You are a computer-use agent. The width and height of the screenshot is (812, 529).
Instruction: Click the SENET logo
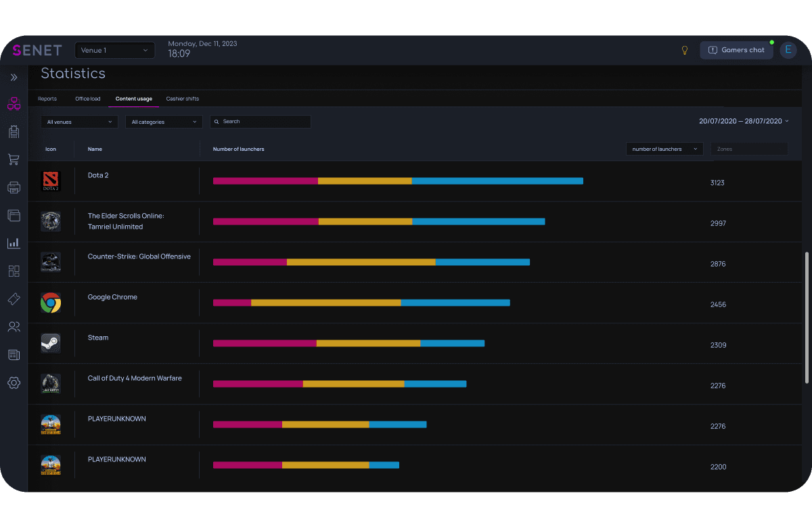click(37, 50)
